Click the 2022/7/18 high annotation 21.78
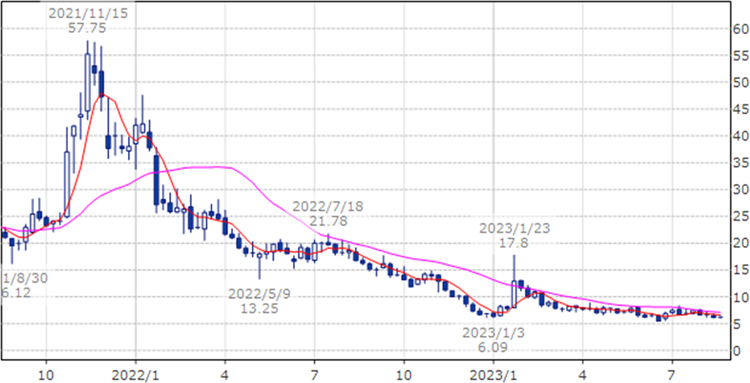This screenshot has height=383, width=750. tap(328, 222)
